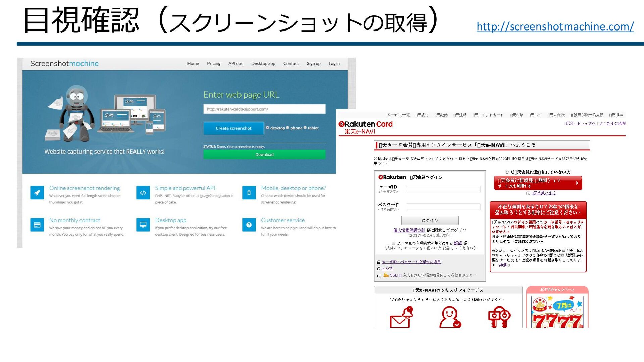The image size is (644, 362).
Task: Select the desktop radio option
Action: coord(268,128)
